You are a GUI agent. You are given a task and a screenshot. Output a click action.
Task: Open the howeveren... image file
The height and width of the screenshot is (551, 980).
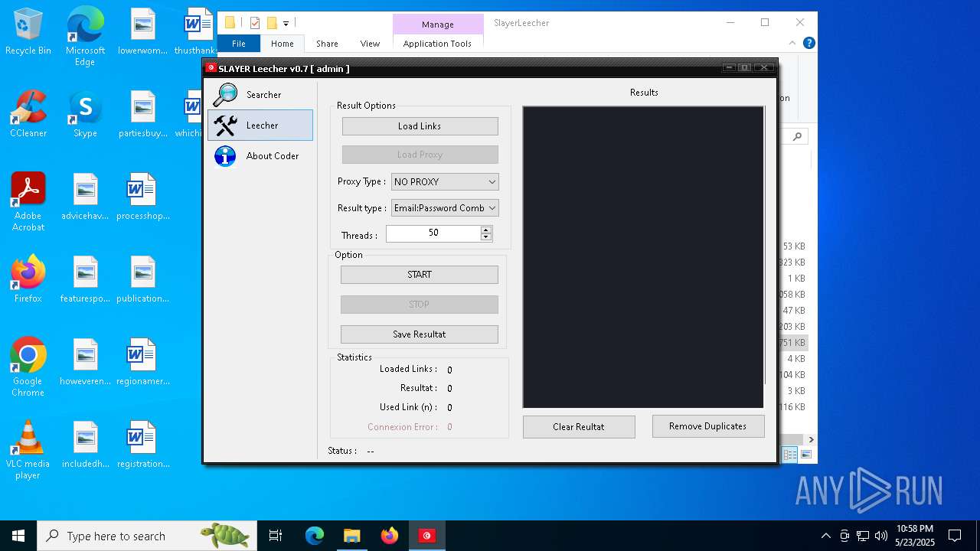click(85, 362)
